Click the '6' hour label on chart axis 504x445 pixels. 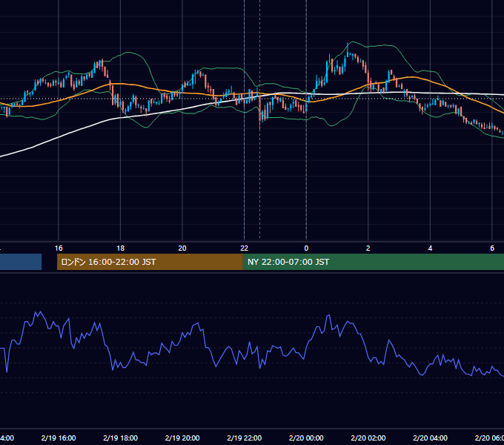[492, 248]
